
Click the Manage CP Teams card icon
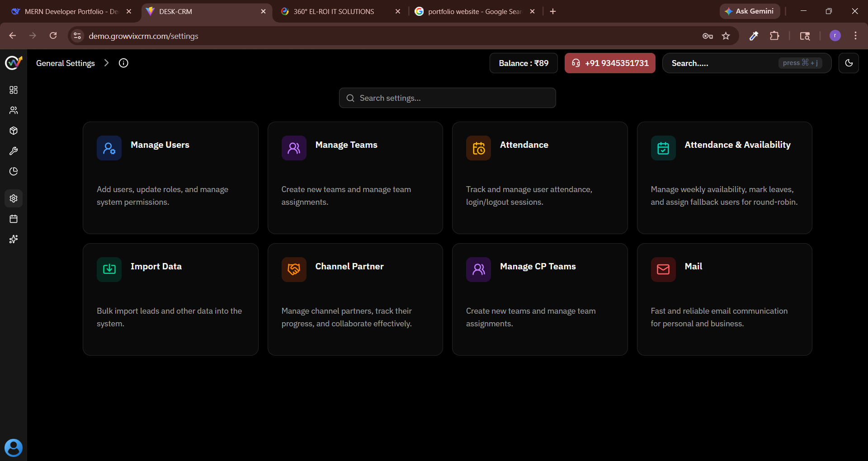(478, 269)
